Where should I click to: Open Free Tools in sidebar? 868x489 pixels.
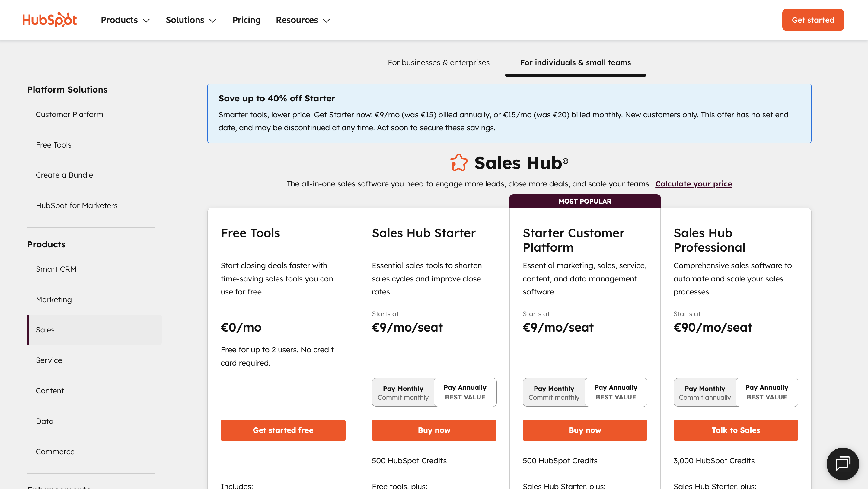54,145
